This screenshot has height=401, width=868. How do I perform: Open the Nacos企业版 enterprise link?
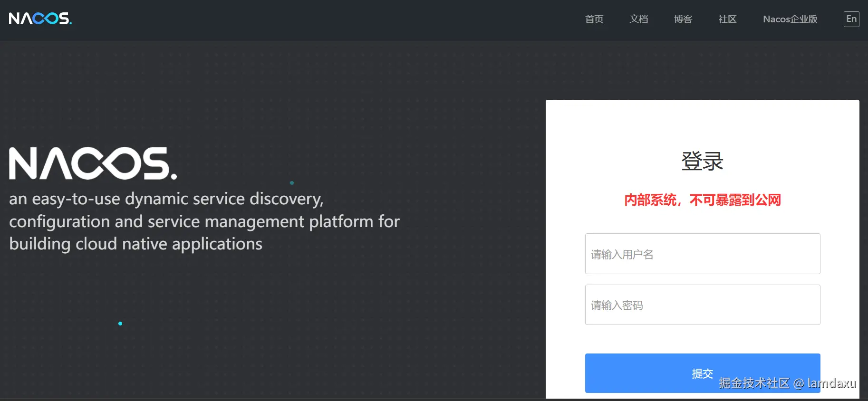click(790, 19)
